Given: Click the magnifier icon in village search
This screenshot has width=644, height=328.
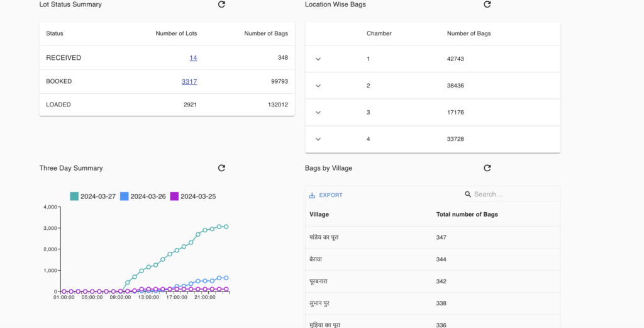Looking at the screenshot, I should [468, 195].
